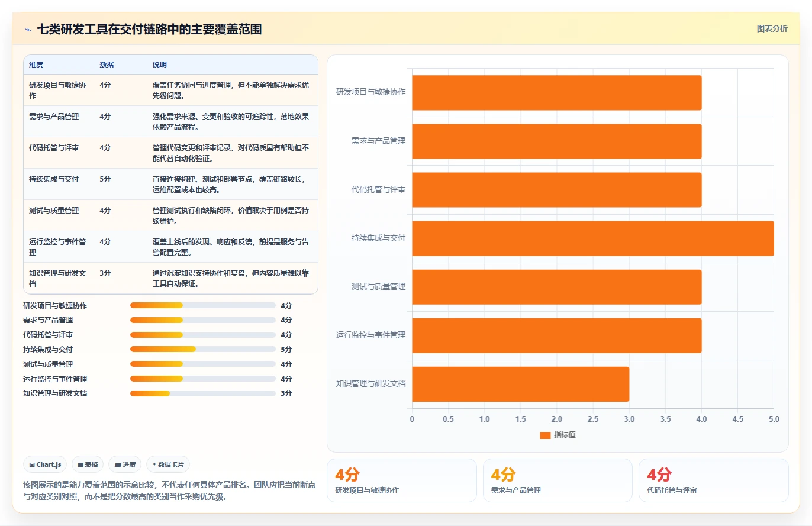Screen dimensions: 812x526
Task: Click the 测试与质量管理 chart bar
Action: (x=557, y=287)
